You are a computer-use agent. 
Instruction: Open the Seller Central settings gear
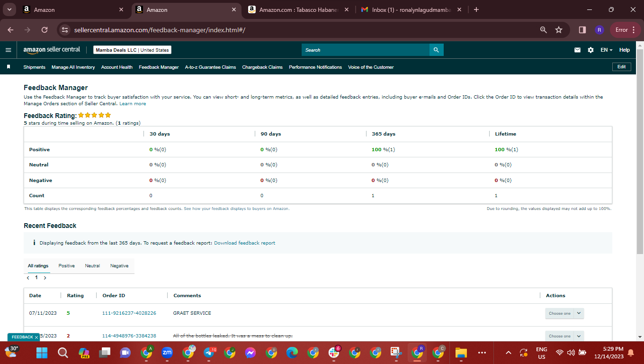(x=590, y=50)
